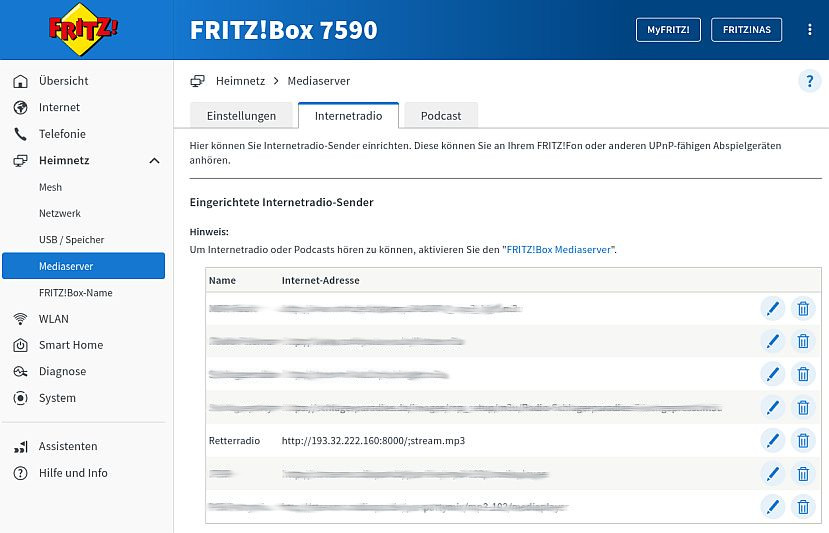Open the System section
829x533 pixels.
pyautogui.click(x=57, y=398)
